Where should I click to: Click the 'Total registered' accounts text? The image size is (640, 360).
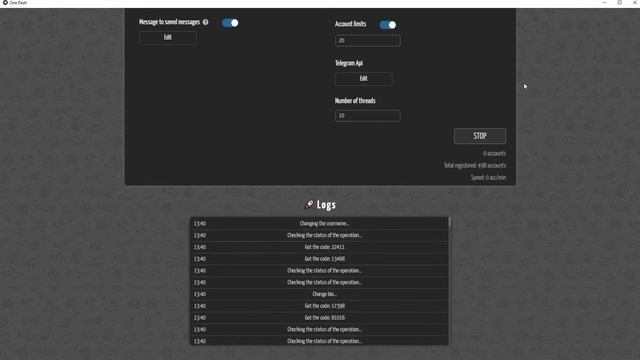click(x=475, y=165)
